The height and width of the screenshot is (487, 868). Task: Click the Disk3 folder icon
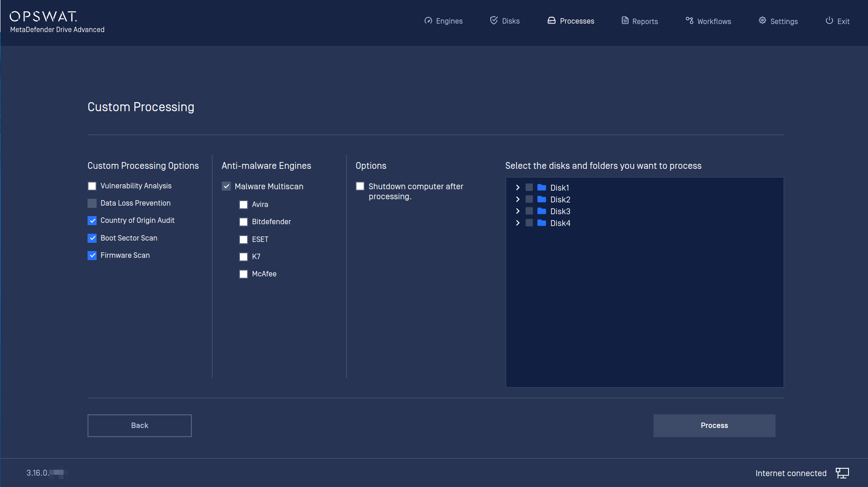pyautogui.click(x=541, y=211)
